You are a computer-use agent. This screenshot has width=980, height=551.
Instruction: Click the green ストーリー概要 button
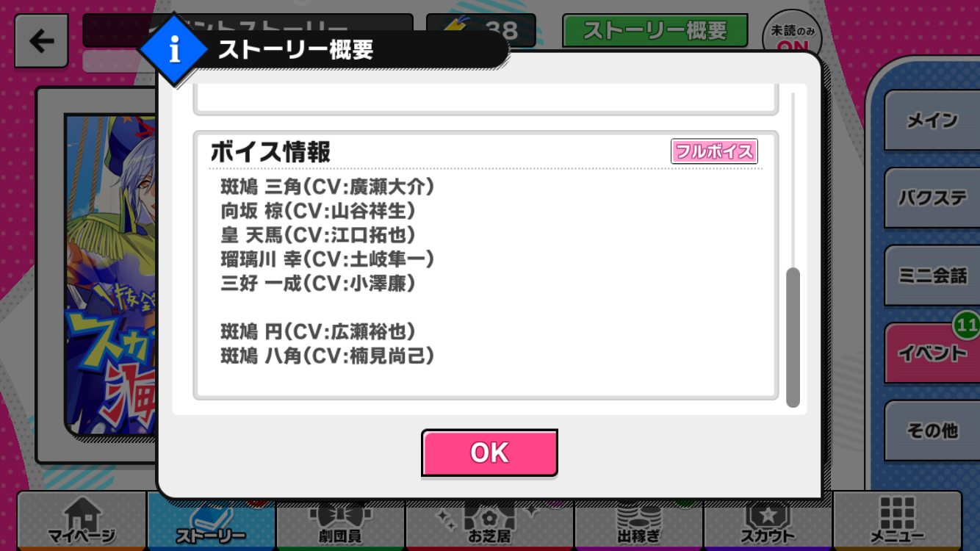pos(655,31)
